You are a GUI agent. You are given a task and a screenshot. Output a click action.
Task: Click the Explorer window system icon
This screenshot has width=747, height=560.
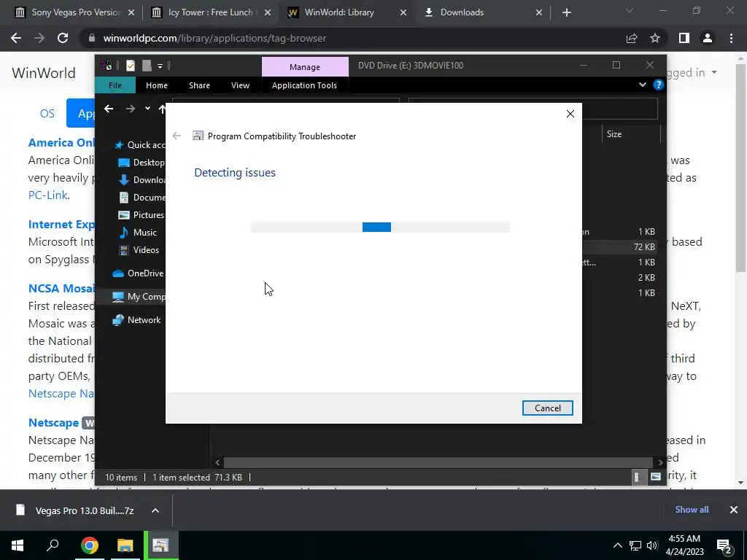point(107,66)
